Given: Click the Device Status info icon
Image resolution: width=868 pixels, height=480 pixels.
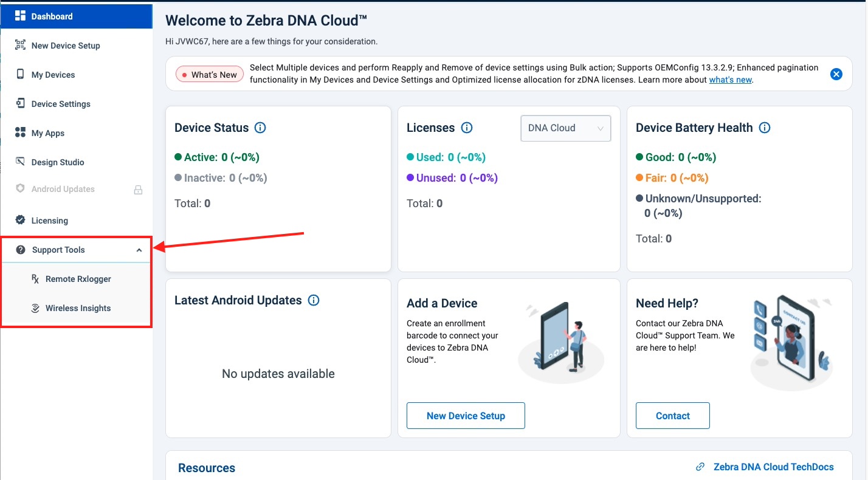Looking at the screenshot, I should [x=260, y=128].
